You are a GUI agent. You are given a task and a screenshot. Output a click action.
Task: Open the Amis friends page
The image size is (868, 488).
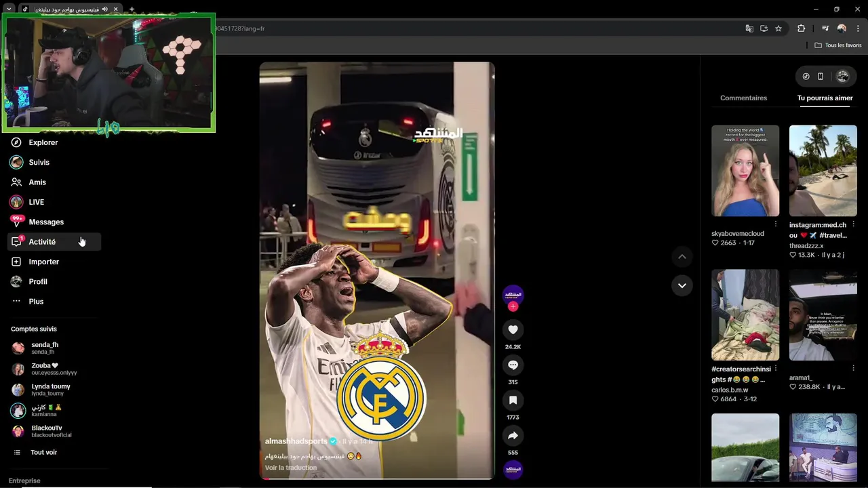(37, 182)
